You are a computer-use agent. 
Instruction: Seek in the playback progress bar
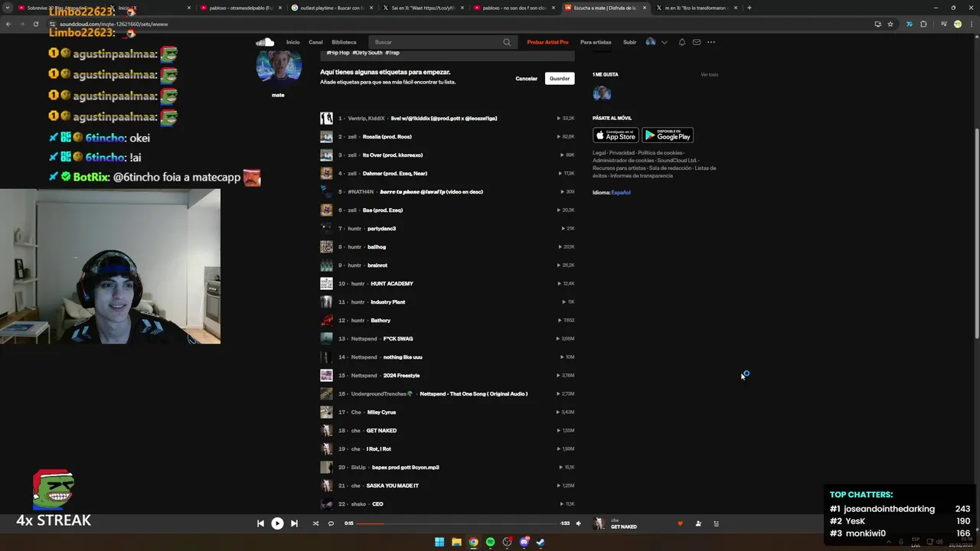coord(457,523)
